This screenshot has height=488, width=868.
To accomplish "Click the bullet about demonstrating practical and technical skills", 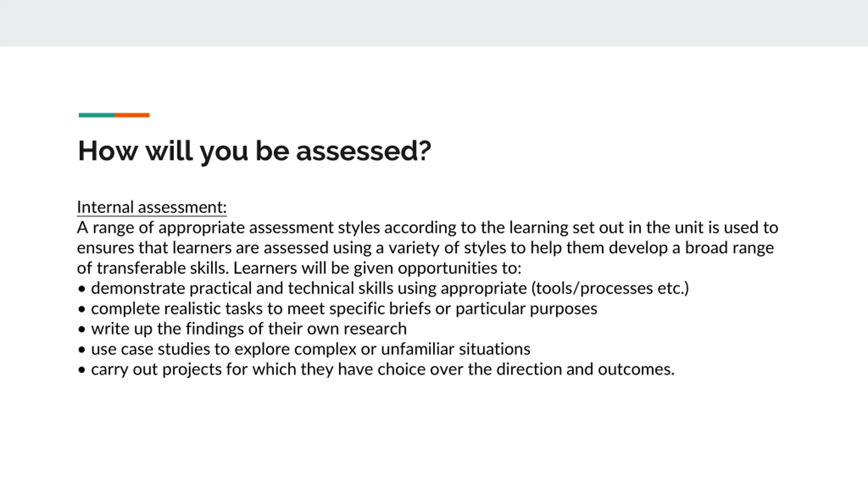I will pyautogui.click(x=383, y=289).
